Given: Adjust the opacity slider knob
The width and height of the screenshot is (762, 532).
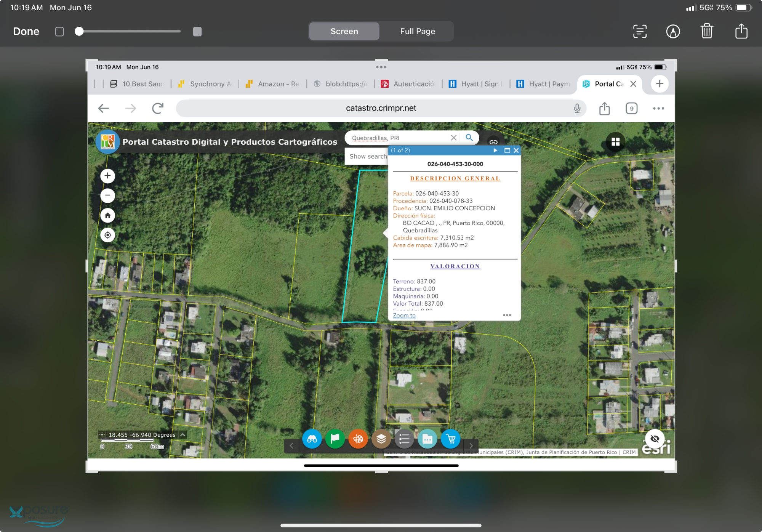Looking at the screenshot, I should click(79, 31).
